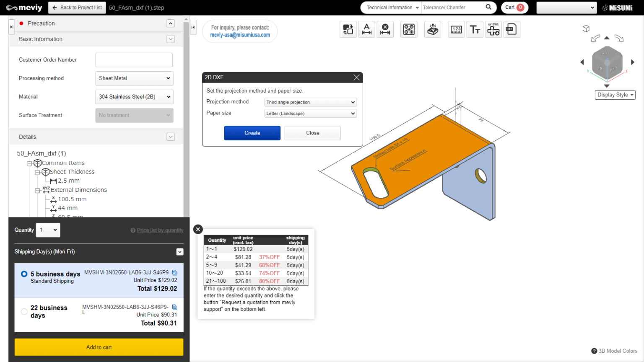Change the Projection method dropdown

310,102
